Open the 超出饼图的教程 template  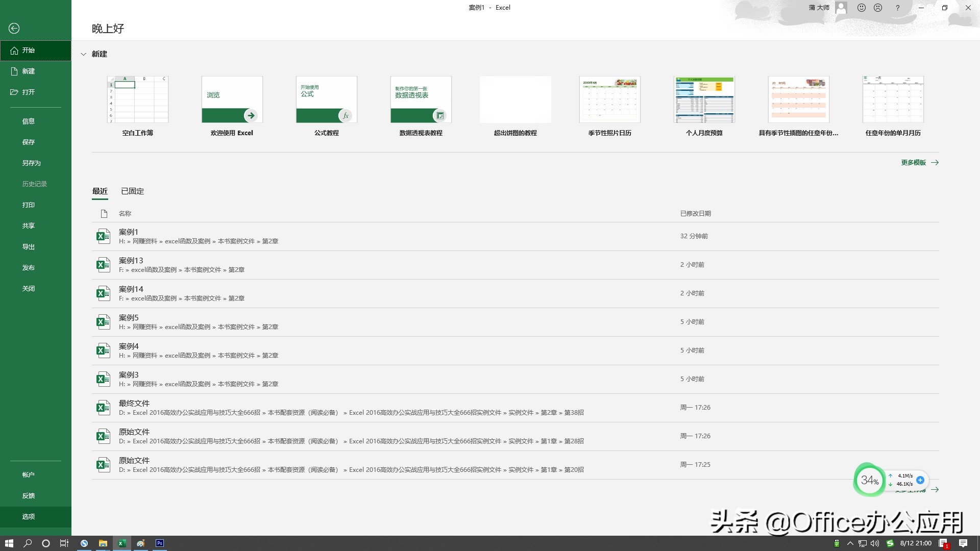pos(516,99)
